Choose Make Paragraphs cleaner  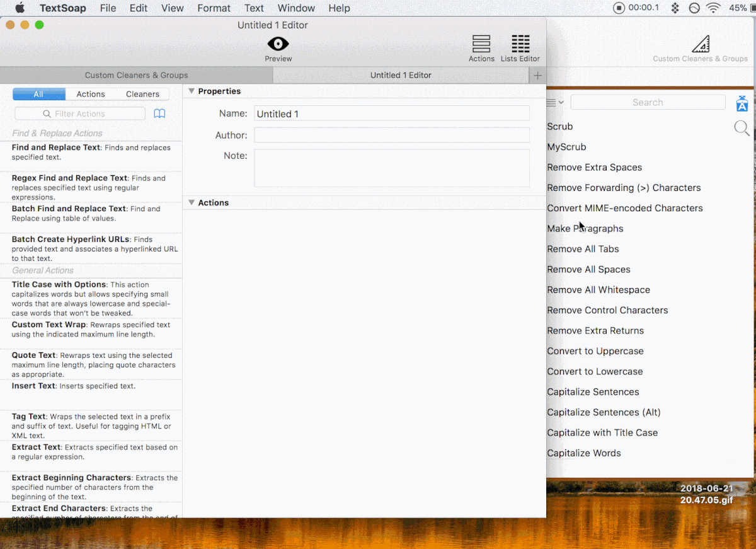pos(585,229)
